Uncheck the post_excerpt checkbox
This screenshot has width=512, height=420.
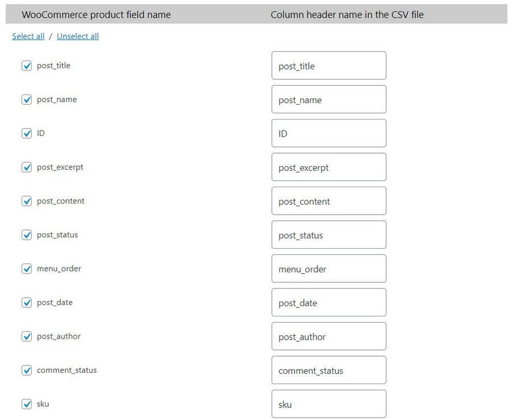(x=27, y=167)
